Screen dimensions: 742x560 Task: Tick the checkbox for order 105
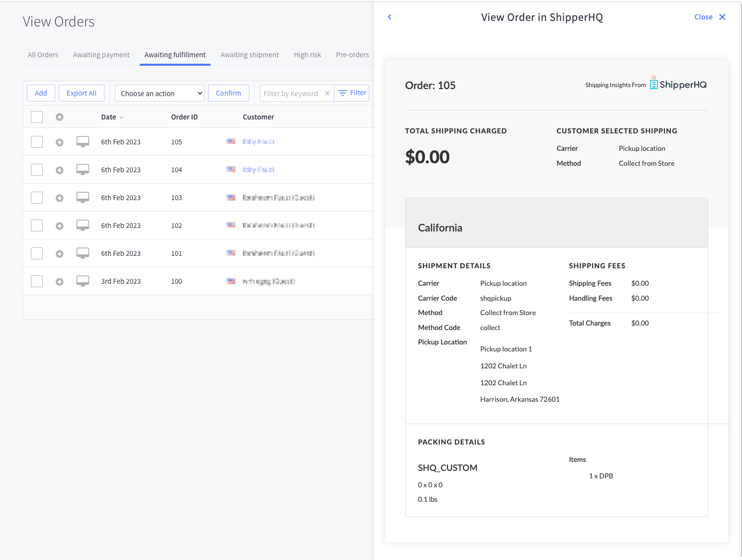pos(37,142)
